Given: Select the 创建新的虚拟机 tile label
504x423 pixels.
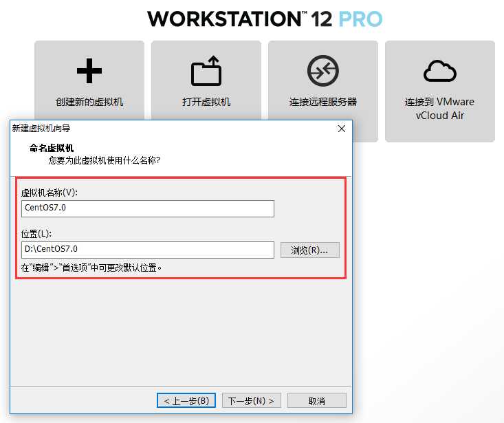Looking at the screenshot, I should pyautogui.click(x=89, y=102).
